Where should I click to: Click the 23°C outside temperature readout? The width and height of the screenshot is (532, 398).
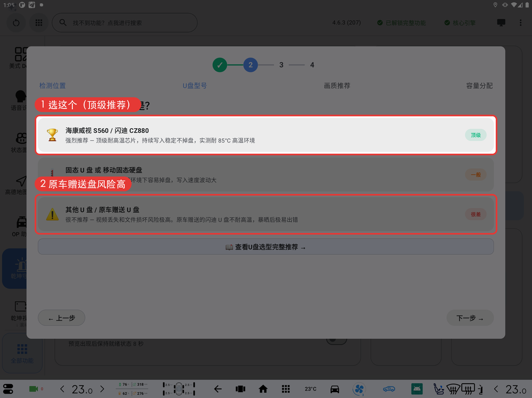(x=310, y=389)
